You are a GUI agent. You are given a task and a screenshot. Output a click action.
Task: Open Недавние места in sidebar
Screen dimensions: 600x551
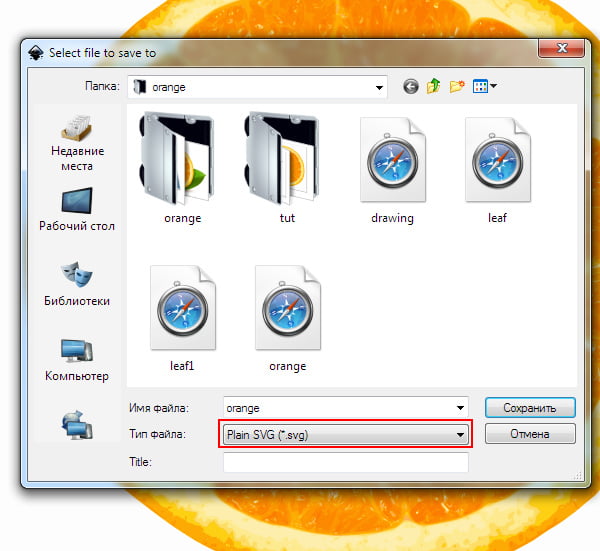[x=77, y=143]
